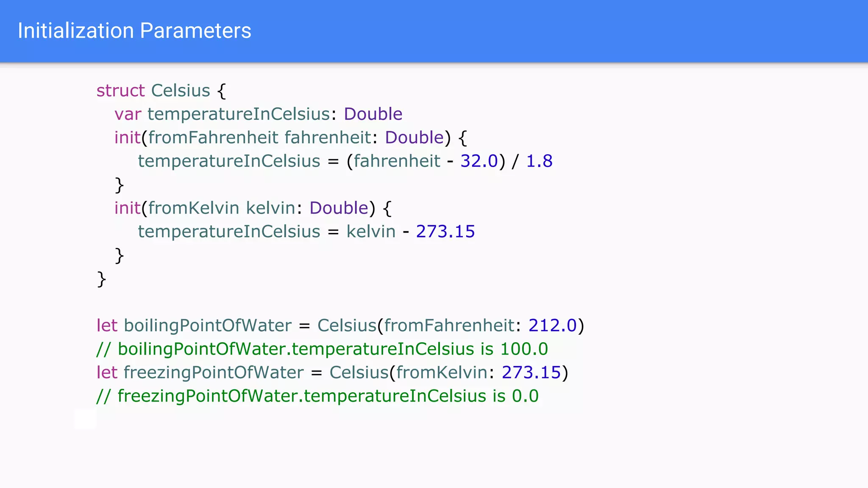Click "Celsius" in the struct declaration line
Screen dimensions: 868x488
point(181,91)
